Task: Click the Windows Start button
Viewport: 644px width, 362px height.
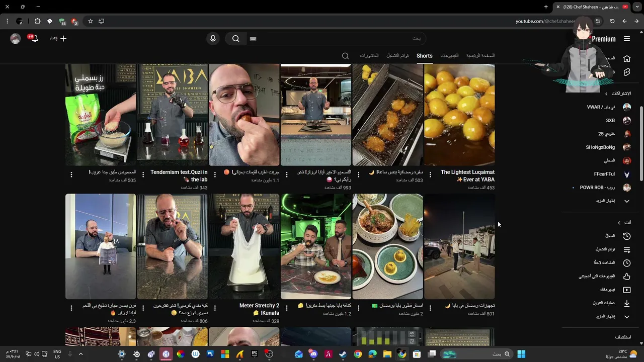Action: coord(522,354)
